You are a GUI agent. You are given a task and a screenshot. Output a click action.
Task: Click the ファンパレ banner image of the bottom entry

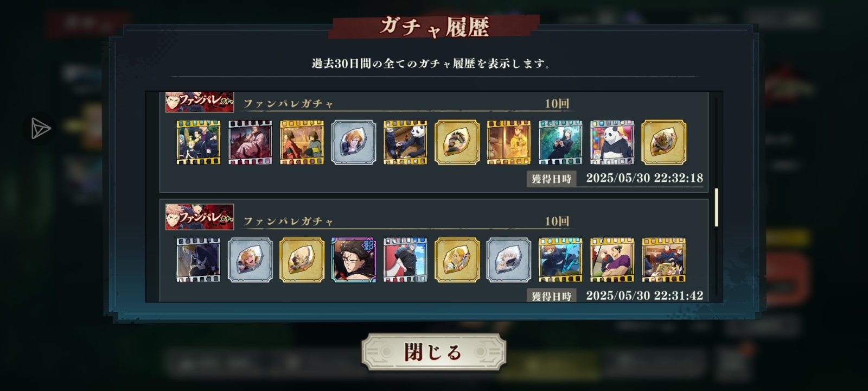200,217
